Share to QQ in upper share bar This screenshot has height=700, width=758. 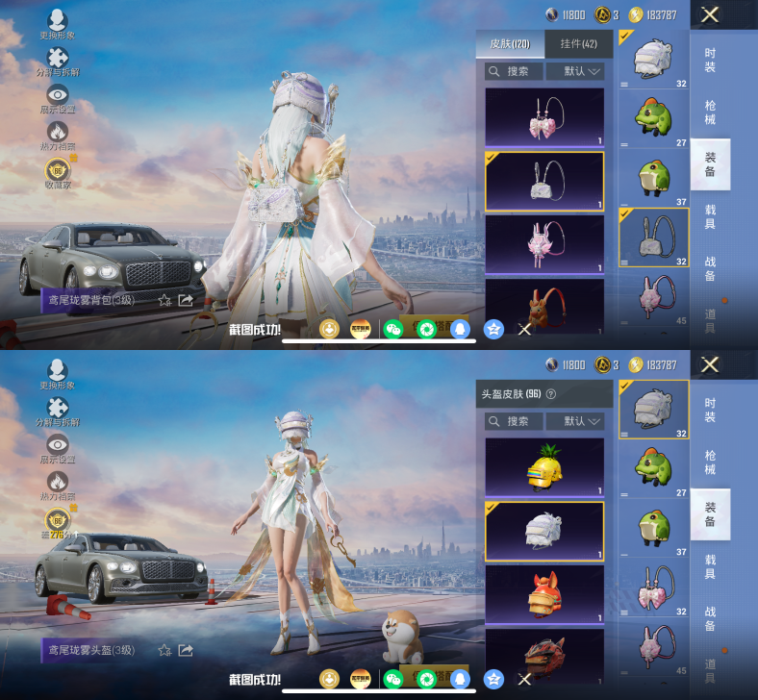[460, 330]
